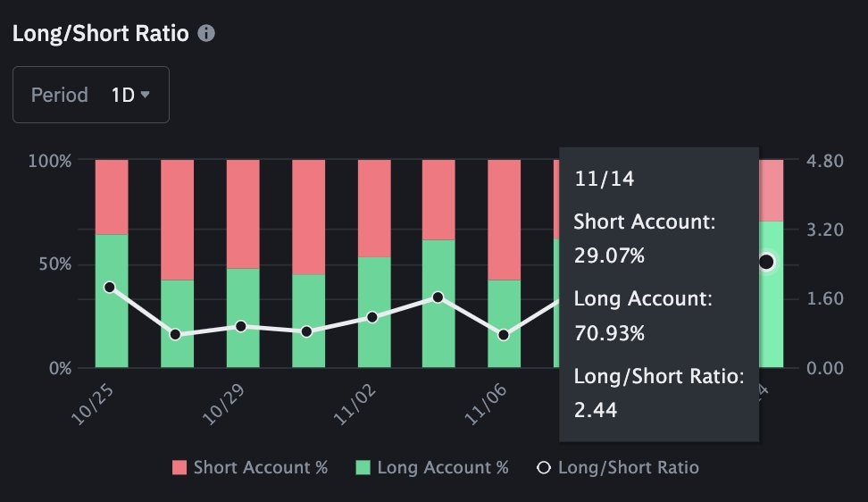This screenshot has height=502, width=868.
Task: Click the dropdown arrow next to 1D
Action: tap(145, 95)
